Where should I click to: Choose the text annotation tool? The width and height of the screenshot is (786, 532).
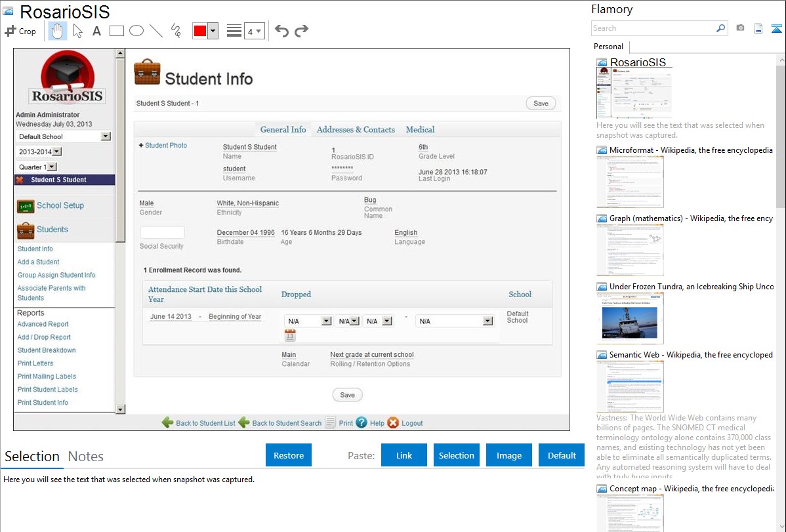tap(96, 31)
